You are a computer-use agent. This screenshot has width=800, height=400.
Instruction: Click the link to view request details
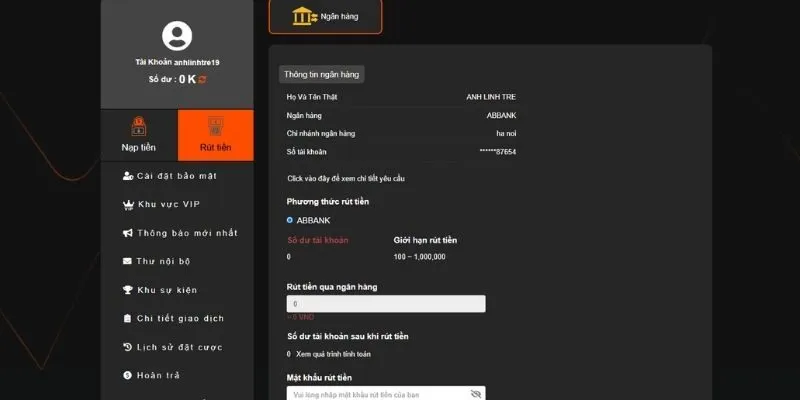[x=346, y=178]
